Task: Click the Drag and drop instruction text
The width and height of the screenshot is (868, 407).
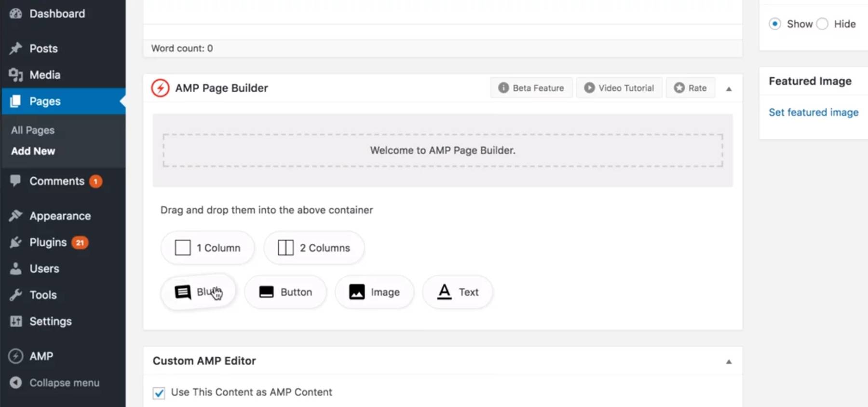Action: pyautogui.click(x=267, y=210)
